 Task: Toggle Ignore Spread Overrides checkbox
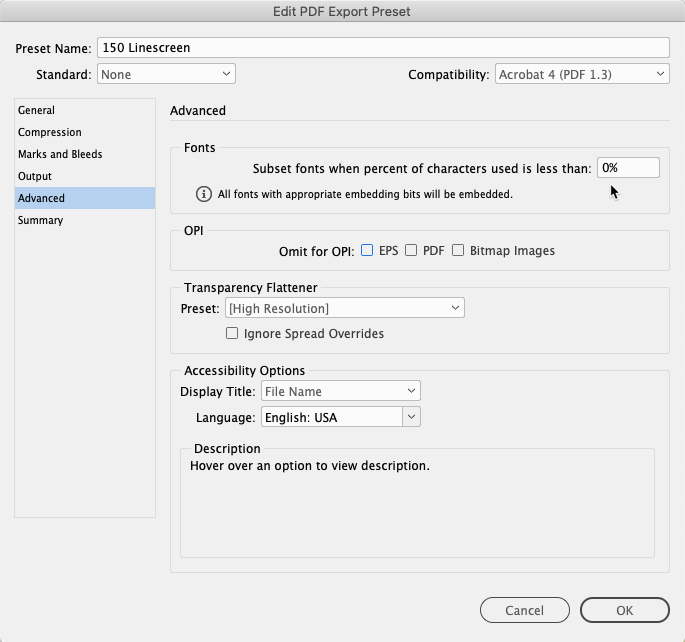click(x=232, y=333)
